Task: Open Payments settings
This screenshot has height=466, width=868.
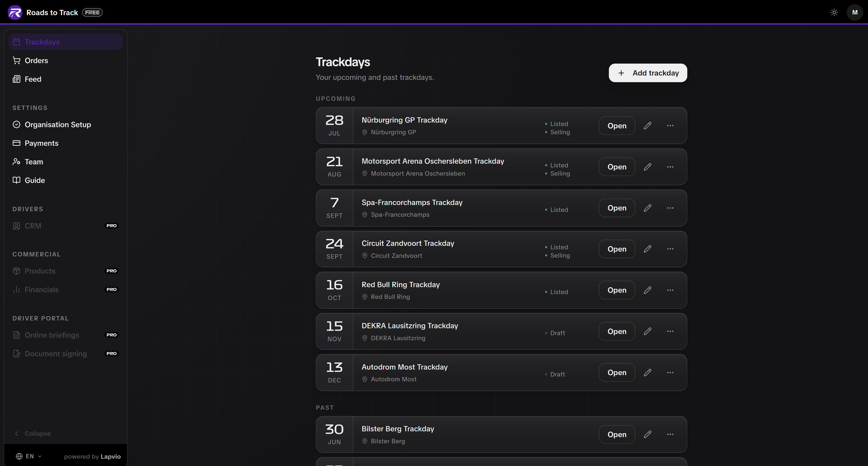Action: pyautogui.click(x=66, y=143)
